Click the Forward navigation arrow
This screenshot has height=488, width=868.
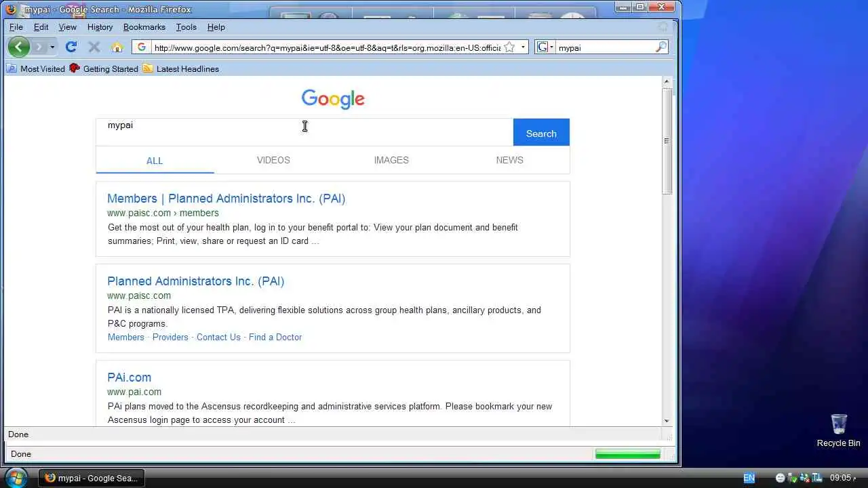click(x=39, y=47)
